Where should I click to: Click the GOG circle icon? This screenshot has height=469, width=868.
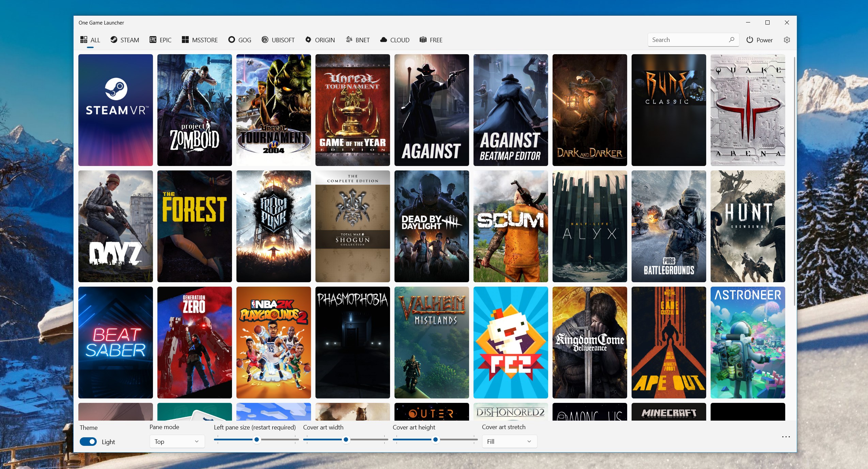coord(232,40)
